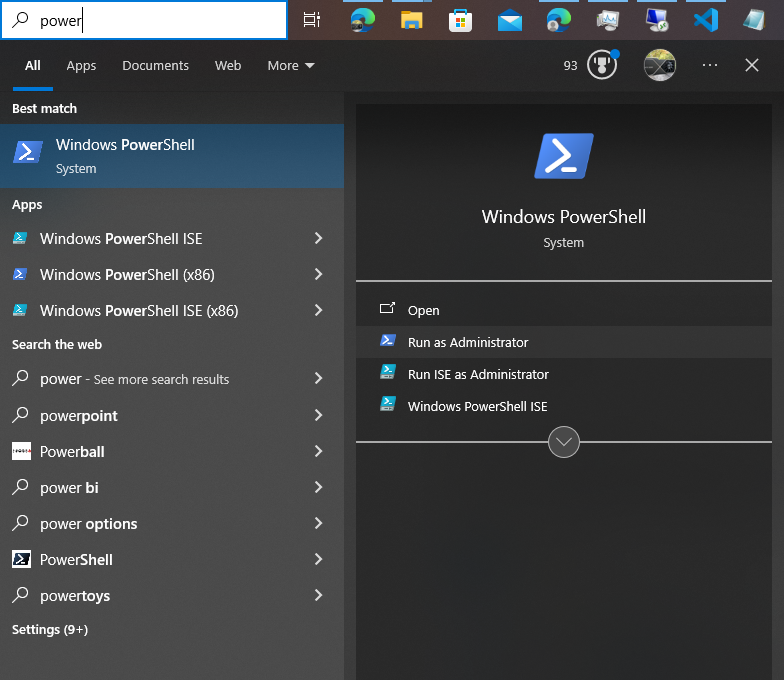
Task: Launch Visual Studio Code from taskbar
Action: click(706, 20)
